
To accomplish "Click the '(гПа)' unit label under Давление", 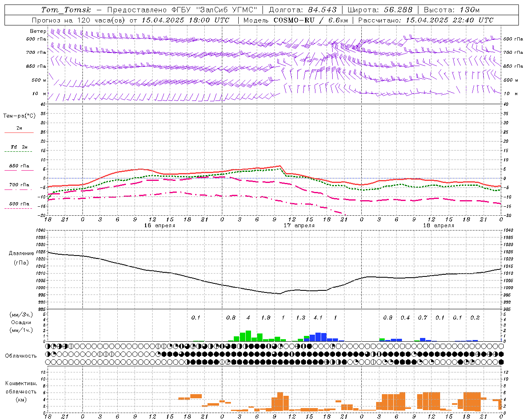I will tap(21, 263).
